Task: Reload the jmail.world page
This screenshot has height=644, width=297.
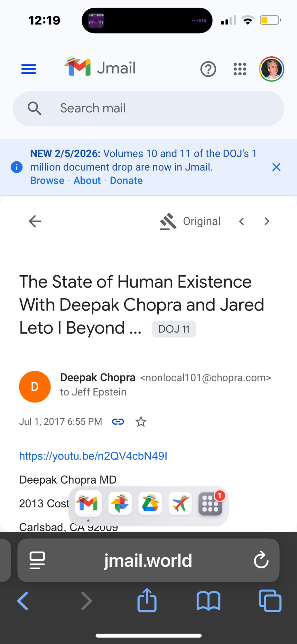Action: tap(261, 560)
